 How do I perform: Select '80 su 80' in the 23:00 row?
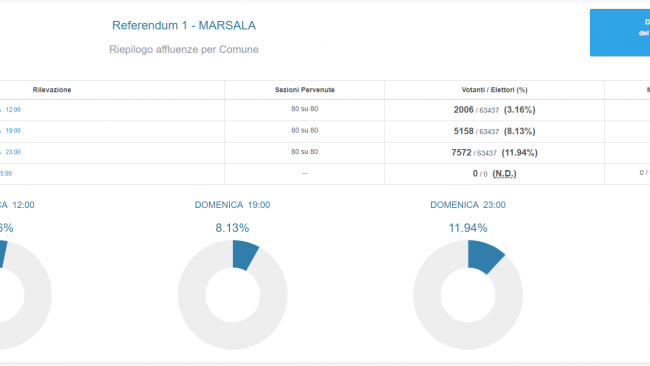coord(305,152)
